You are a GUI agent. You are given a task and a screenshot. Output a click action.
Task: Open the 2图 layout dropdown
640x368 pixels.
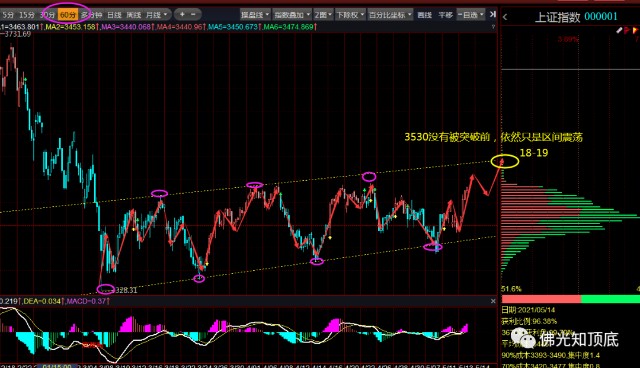(x=323, y=15)
